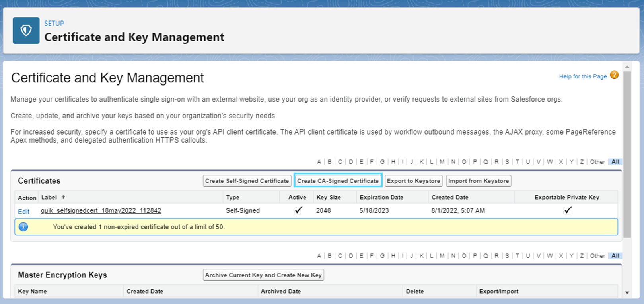Image resolution: width=644 pixels, height=304 pixels.
Task: Edit the guik_selfsignedcert certificate
Action: (x=24, y=212)
